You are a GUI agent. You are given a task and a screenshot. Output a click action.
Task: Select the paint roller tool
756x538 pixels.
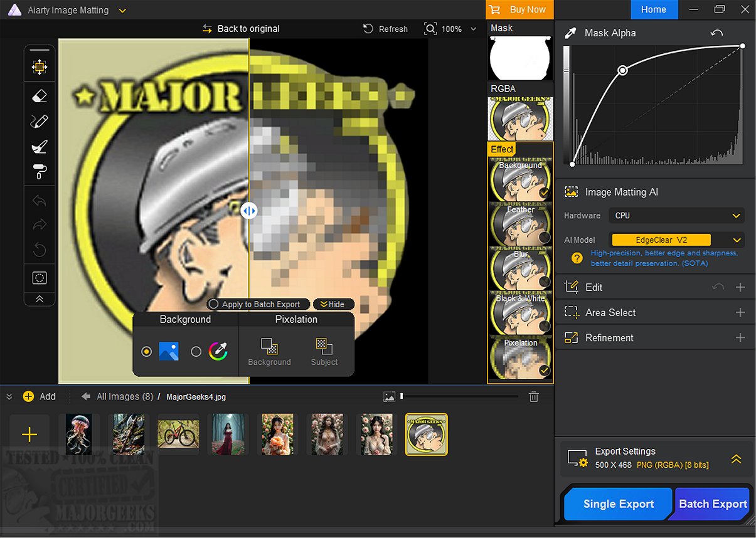39,171
